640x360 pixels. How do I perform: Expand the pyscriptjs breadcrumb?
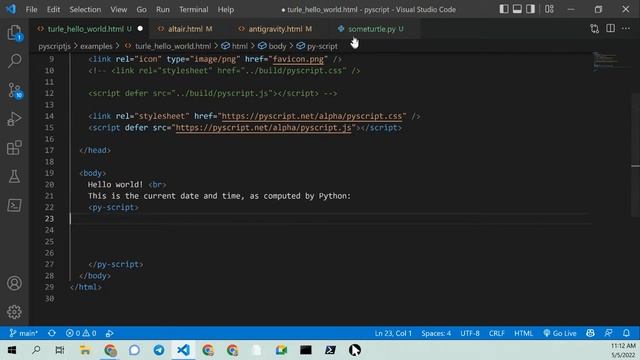[x=54, y=46]
